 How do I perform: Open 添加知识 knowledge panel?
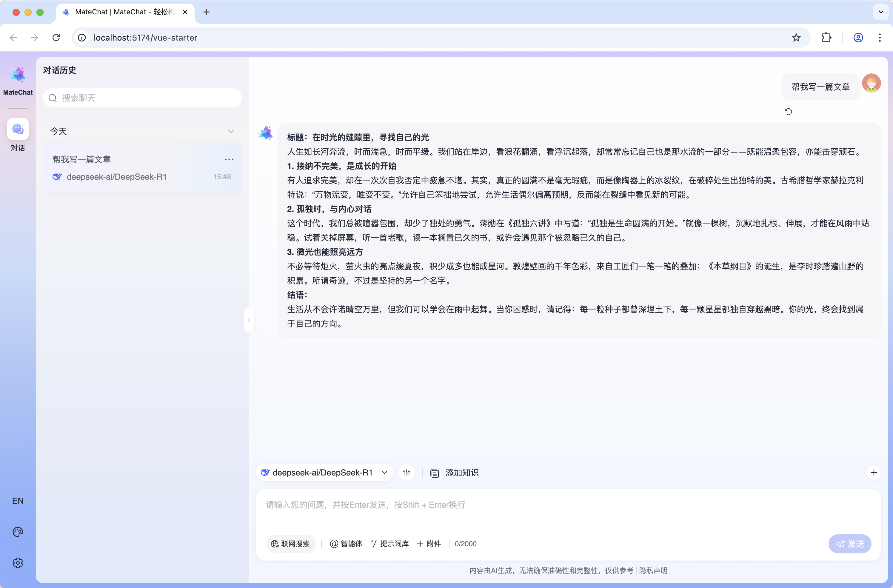(454, 472)
